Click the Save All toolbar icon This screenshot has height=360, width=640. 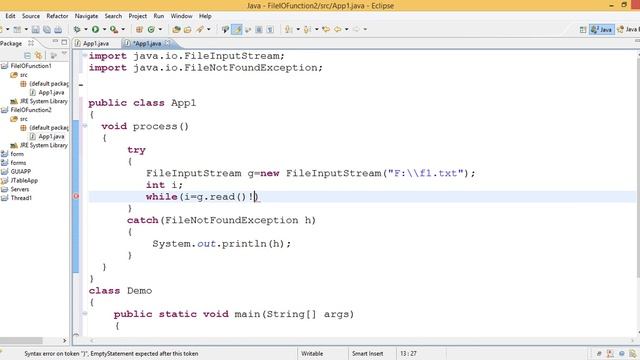(x=47, y=29)
